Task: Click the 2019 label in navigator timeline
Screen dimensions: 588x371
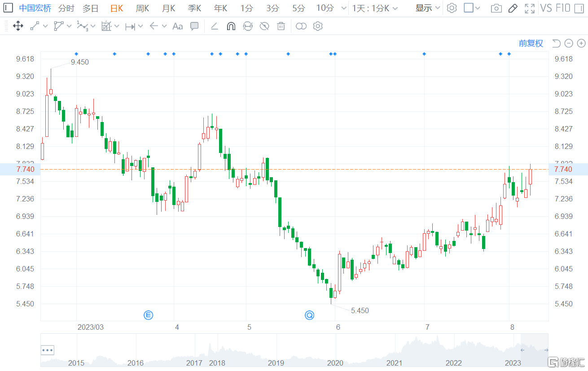Action: (276, 362)
